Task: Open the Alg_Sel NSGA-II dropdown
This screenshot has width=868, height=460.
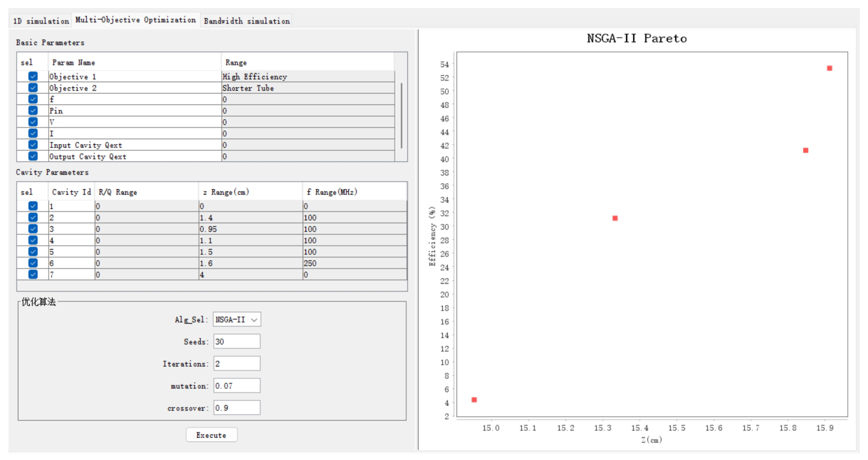Action: tap(236, 319)
